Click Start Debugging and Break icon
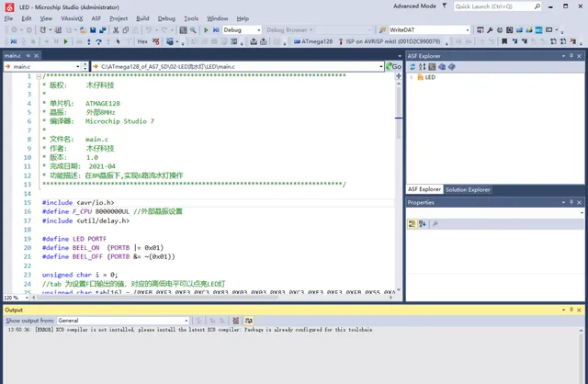The height and width of the screenshot is (384, 588). coord(216,30)
